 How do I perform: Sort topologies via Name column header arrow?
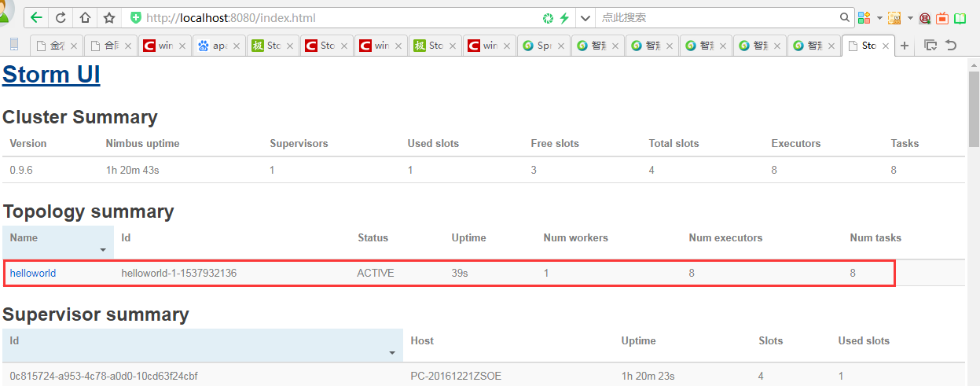[x=102, y=250]
